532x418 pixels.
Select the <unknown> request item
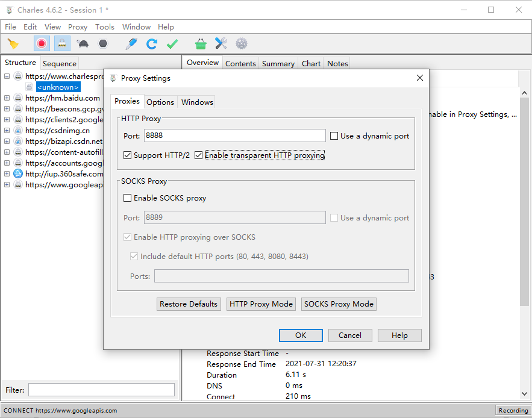[x=58, y=87]
